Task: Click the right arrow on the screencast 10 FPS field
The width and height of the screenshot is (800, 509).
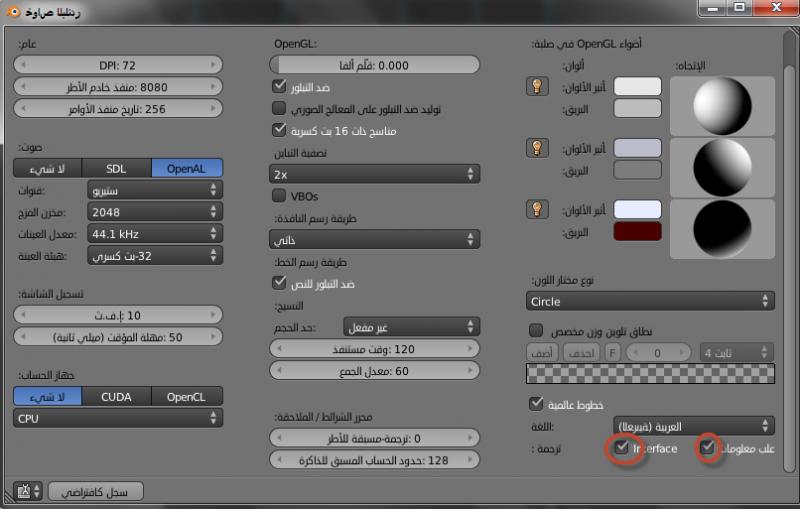Action: click(213, 315)
